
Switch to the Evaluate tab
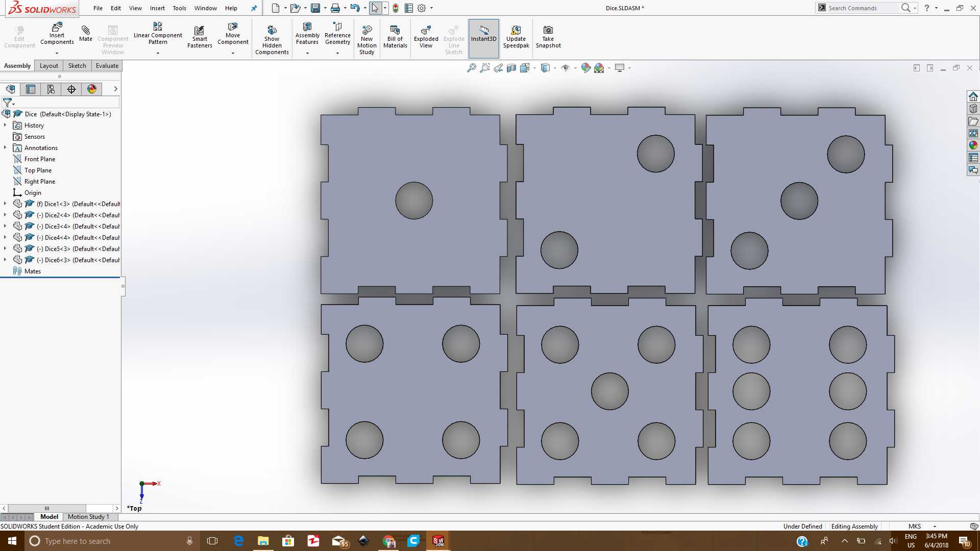point(107,66)
